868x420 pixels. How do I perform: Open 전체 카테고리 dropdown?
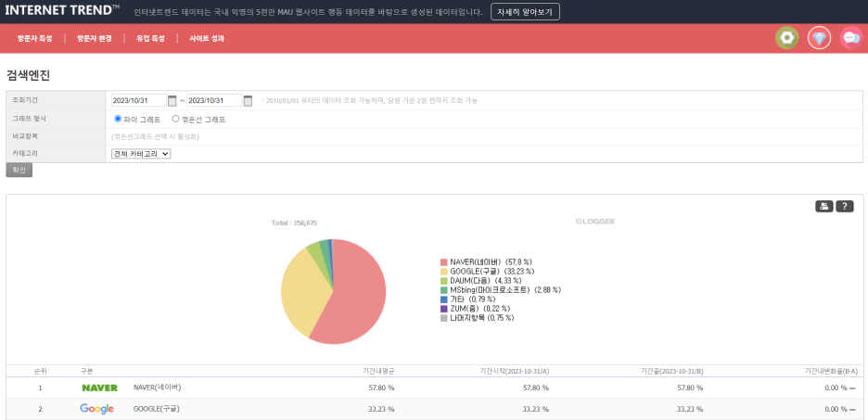click(x=141, y=155)
